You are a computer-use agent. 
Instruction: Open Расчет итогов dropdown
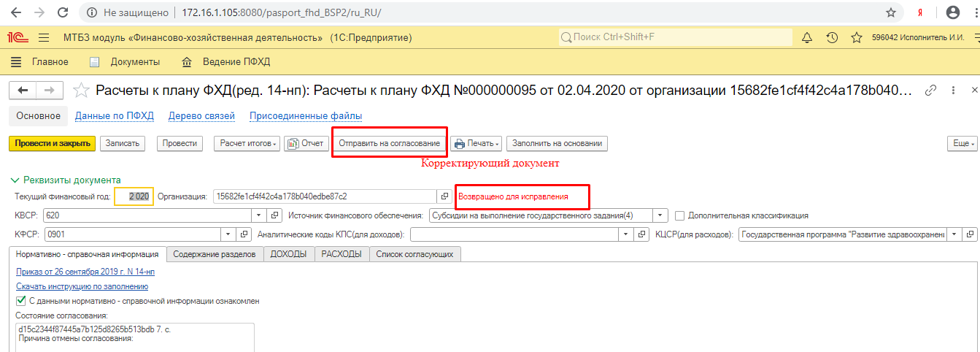click(x=247, y=143)
